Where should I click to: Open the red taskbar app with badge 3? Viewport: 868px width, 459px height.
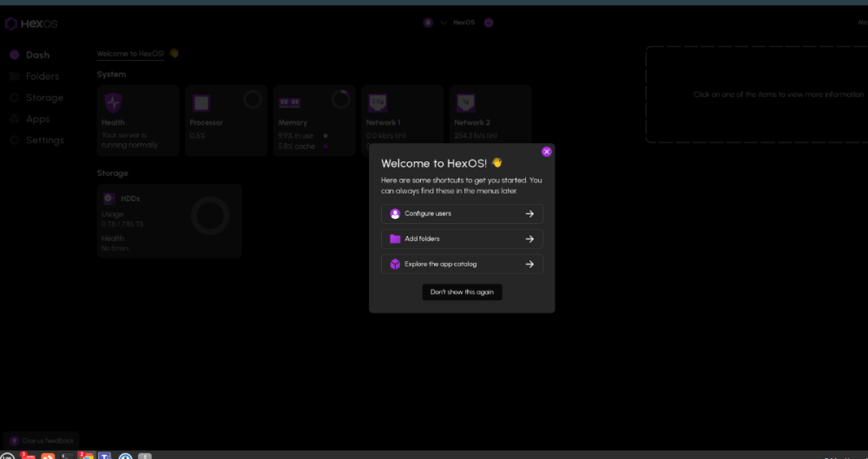29,456
